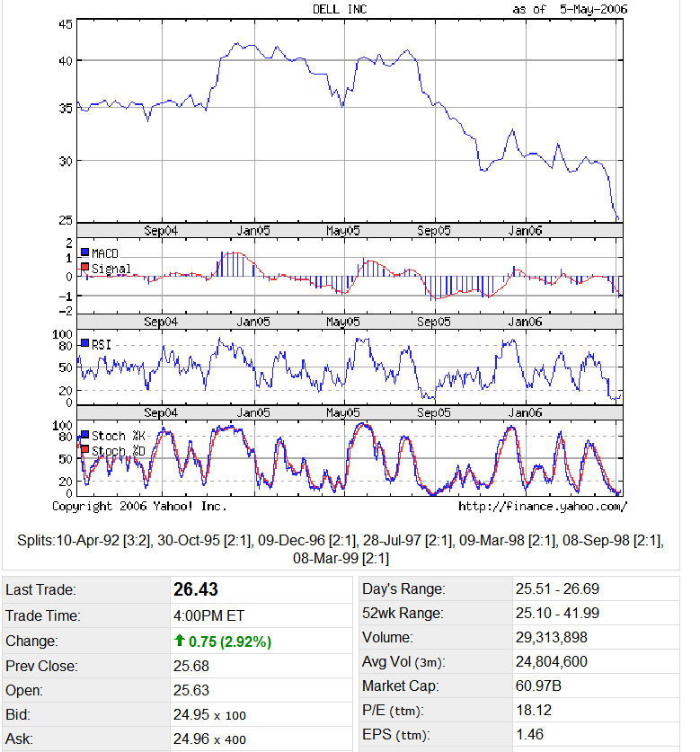Select the Trade Time value 4:00PM ET

click(208, 615)
